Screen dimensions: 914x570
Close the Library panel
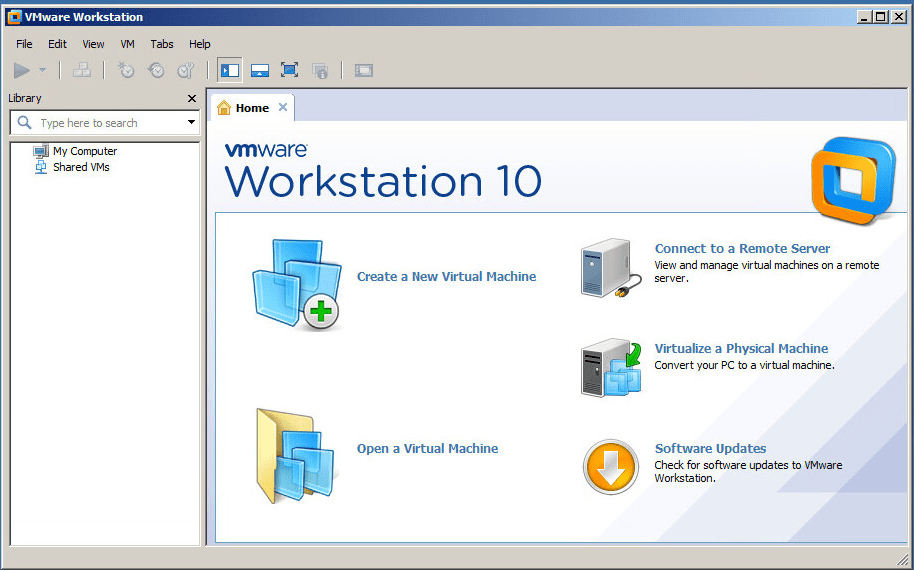192,98
